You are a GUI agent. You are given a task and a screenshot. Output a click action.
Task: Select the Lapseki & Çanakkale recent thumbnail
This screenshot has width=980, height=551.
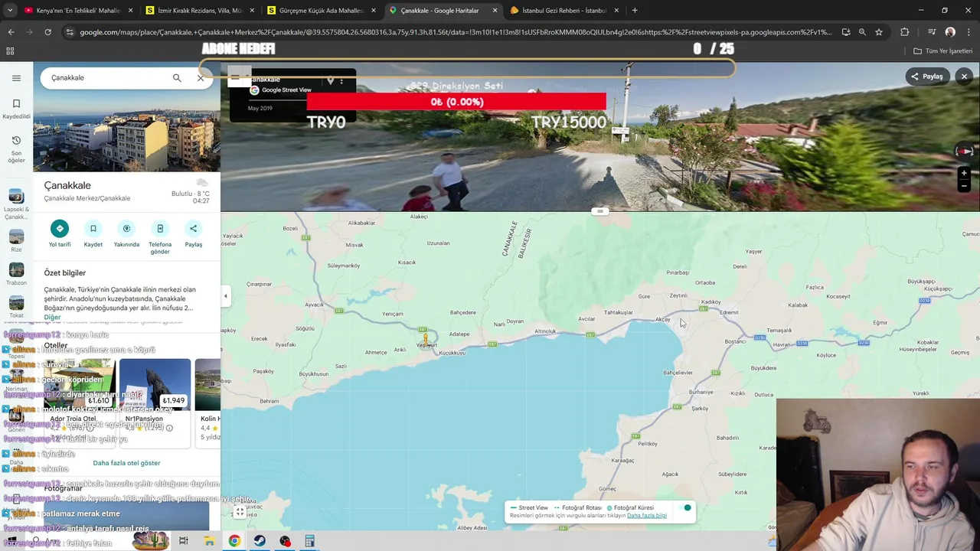(16, 197)
